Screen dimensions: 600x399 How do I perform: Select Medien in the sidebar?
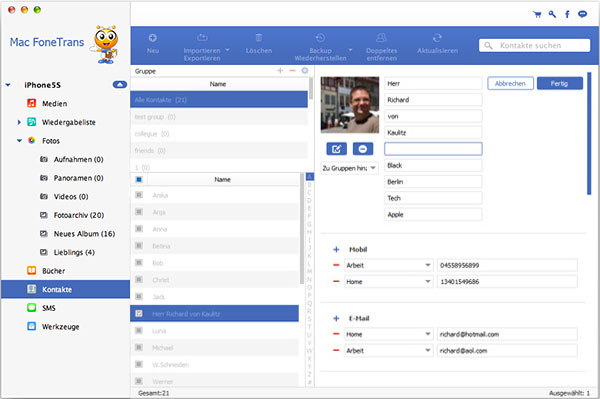54,103
